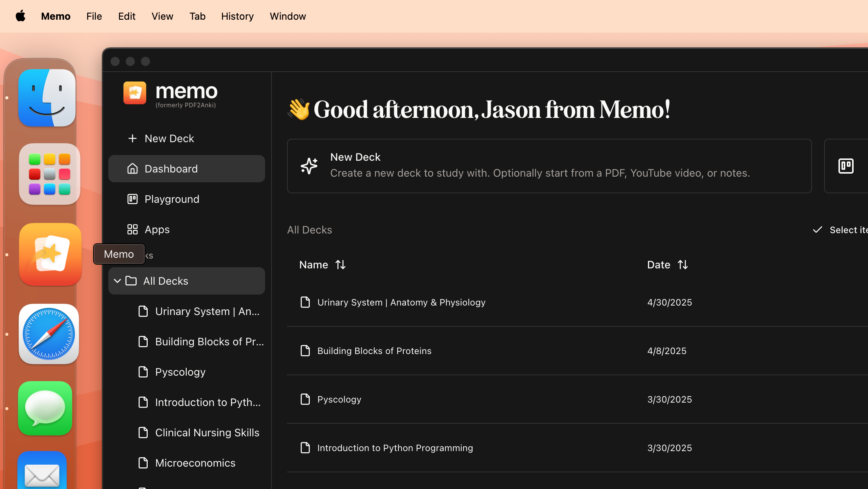The height and width of the screenshot is (489, 868).
Task: Open the Memo application menu
Action: tap(56, 16)
